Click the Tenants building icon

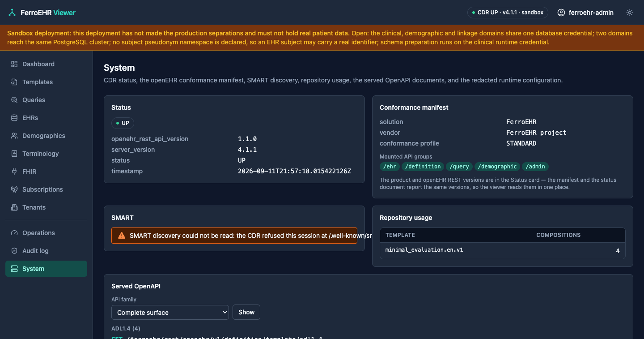click(14, 207)
